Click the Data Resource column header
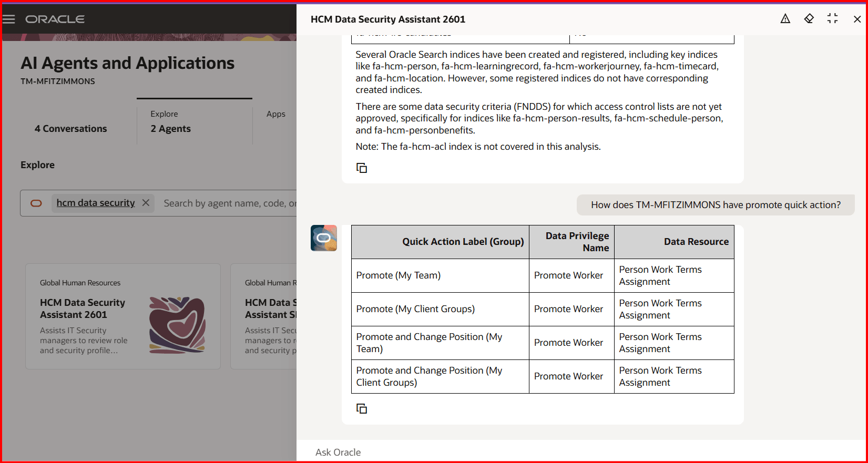868x463 pixels. (674, 242)
